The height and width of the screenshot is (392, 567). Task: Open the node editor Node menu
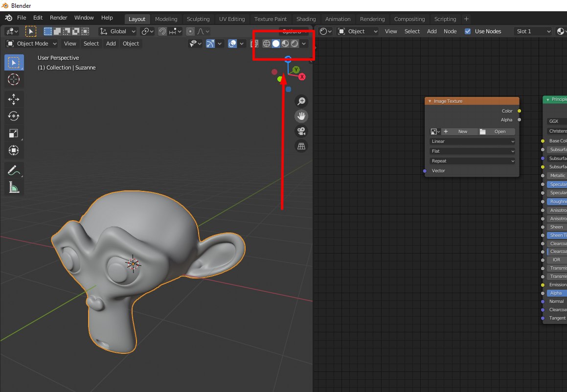point(450,31)
